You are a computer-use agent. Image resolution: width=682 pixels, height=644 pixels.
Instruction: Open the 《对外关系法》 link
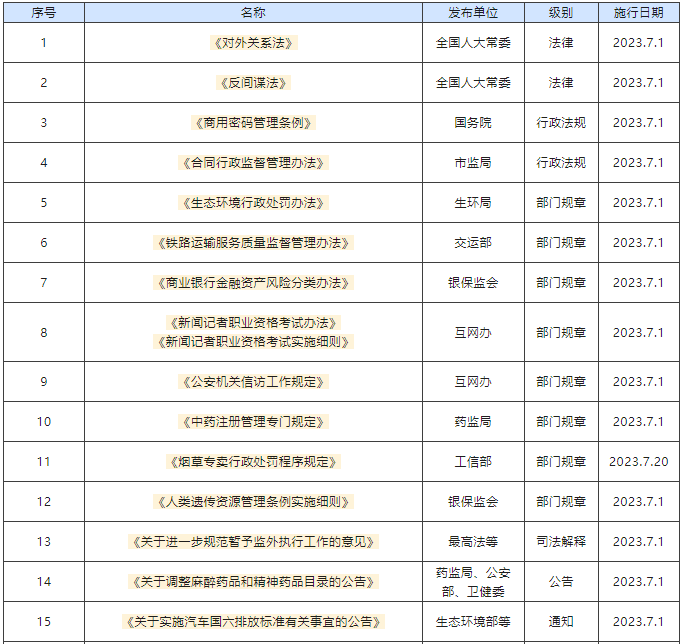(254, 43)
